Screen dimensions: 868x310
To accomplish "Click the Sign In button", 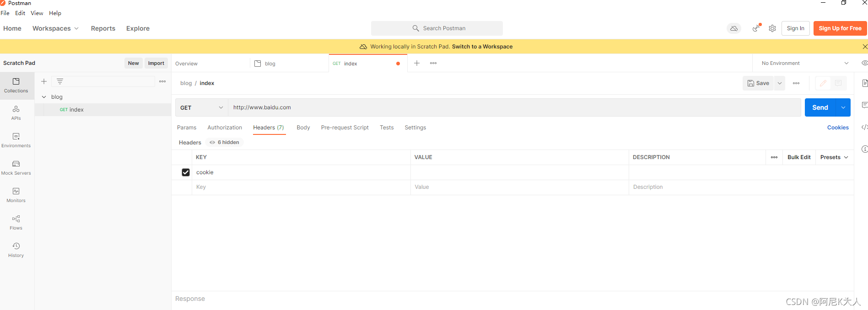I will point(796,28).
